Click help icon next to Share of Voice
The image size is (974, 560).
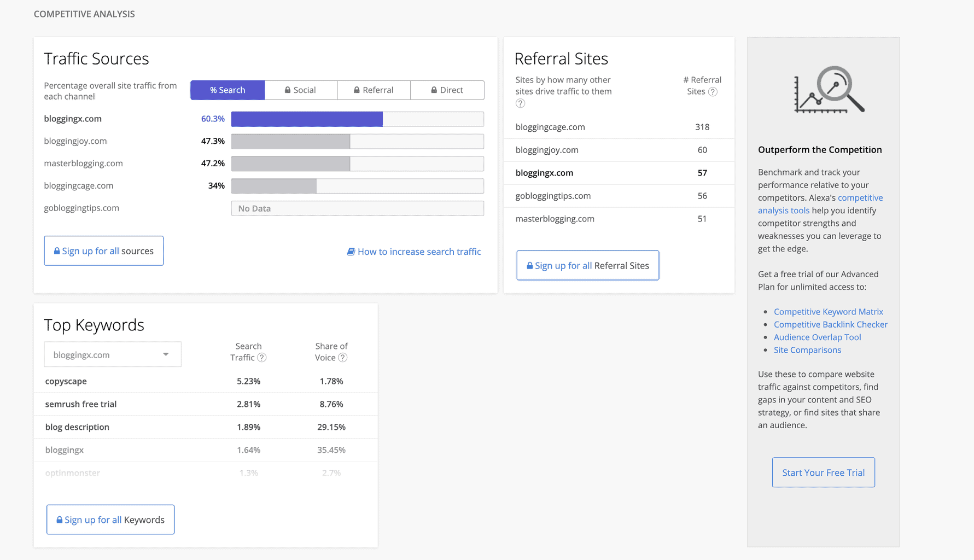[x=343, y=358]
